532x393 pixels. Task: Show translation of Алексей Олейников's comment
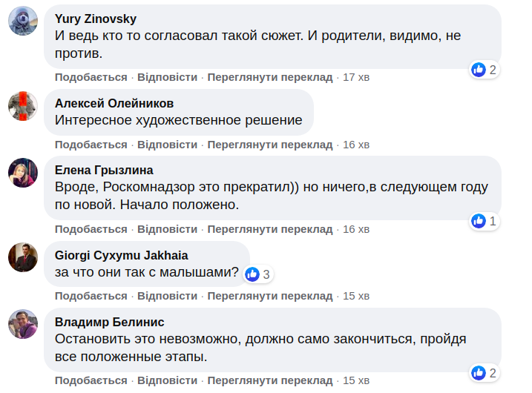(x=270, y=145)
